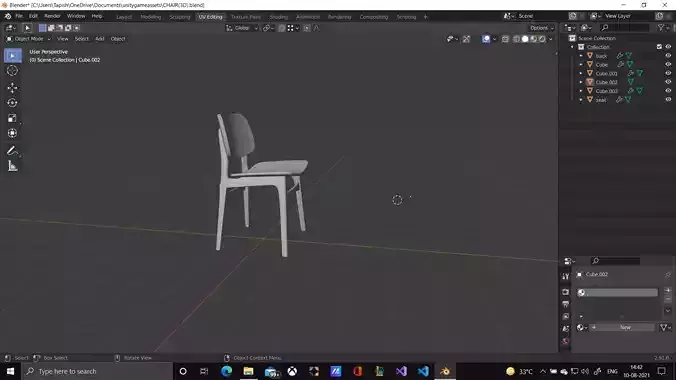
Task: Open the Blender logo menu
Action: [x=8, y=16]
